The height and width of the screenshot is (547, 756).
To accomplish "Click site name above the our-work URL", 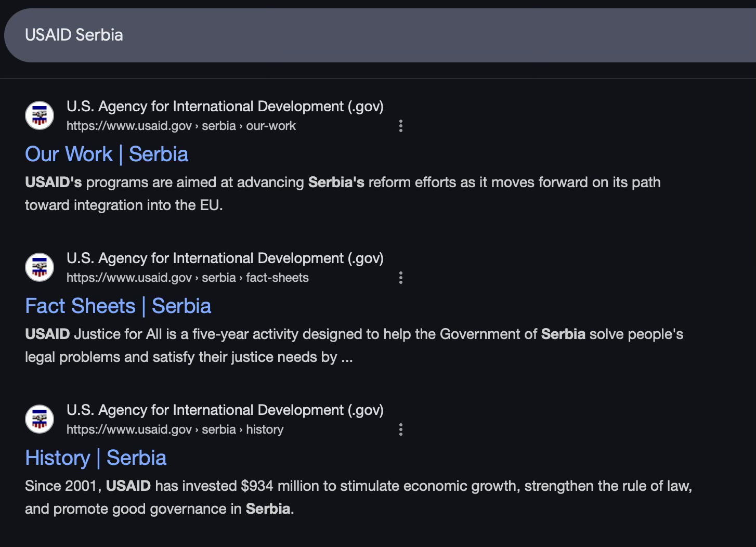I will coord(225,107).
